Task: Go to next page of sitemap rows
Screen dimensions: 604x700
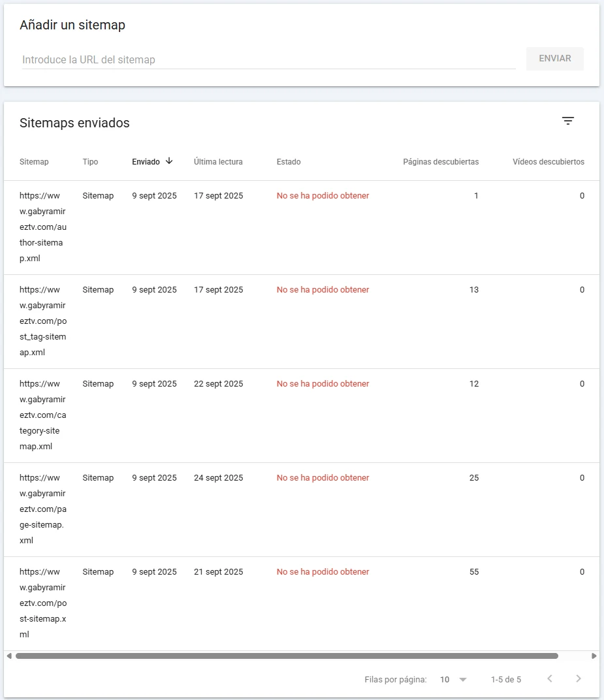Action: point(579,678)
